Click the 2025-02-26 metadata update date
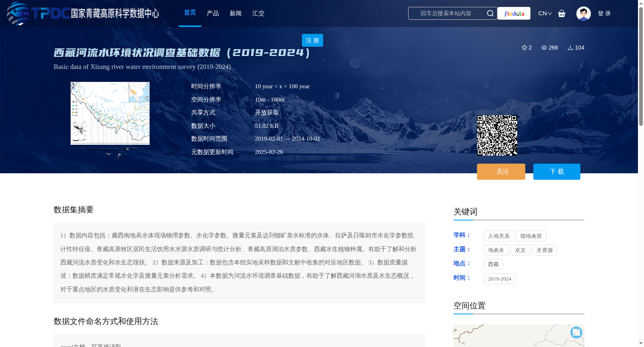Image resolution: width=644 pixels, height=347 pixels. (x=269, y=152)
